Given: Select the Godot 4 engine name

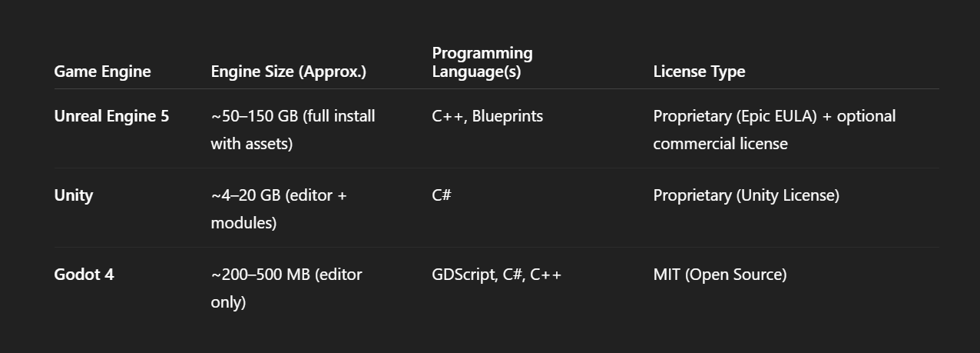Looking at the screenshot, I should point(84,275).
